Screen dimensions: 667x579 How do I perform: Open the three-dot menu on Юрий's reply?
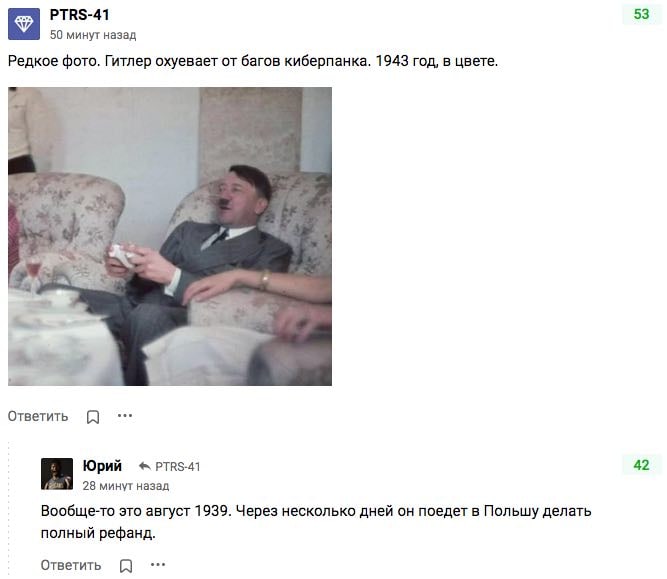pos(158,565)
